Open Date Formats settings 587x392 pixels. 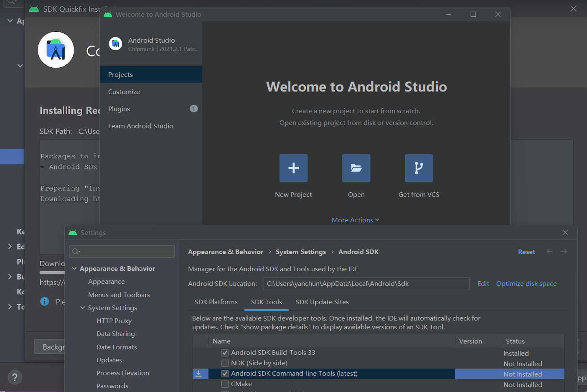(117, 347)
